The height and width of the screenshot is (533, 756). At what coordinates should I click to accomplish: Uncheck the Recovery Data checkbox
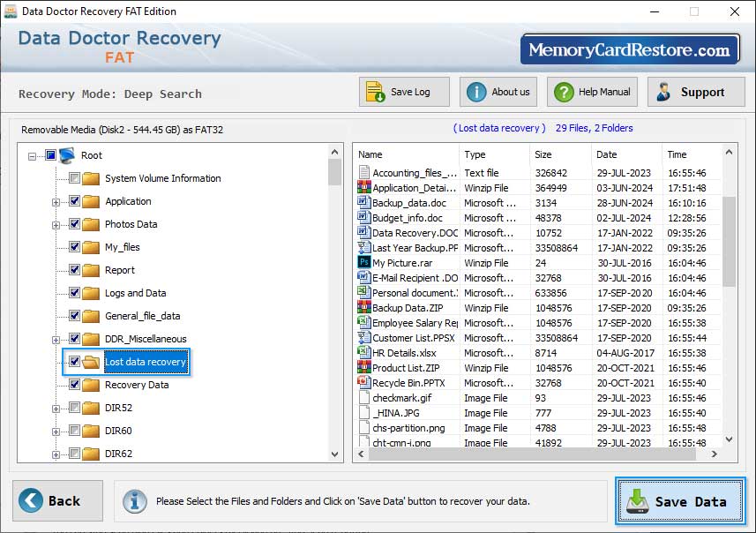(74, 385)
